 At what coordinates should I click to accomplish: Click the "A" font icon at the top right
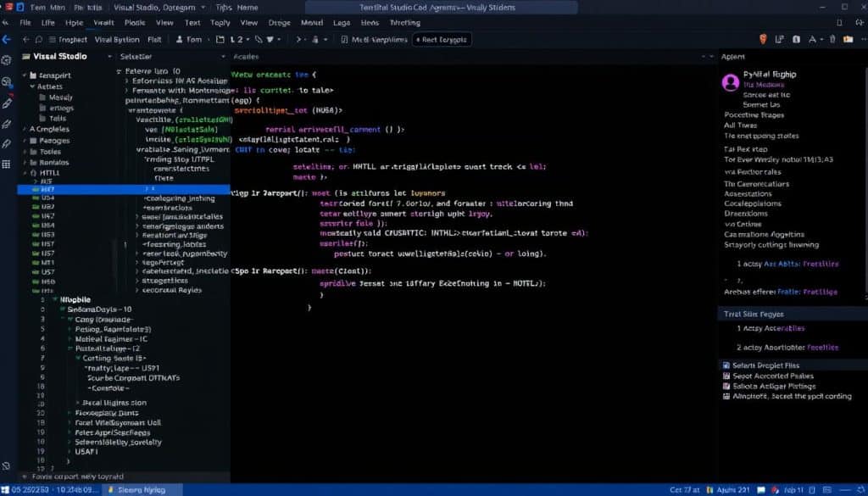point(813,39)
